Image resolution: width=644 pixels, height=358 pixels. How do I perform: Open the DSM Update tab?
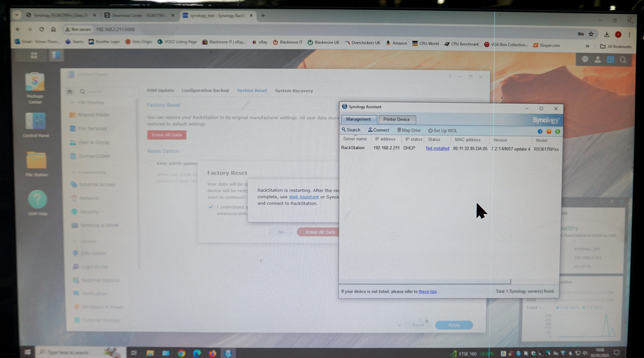click(160, 90)
